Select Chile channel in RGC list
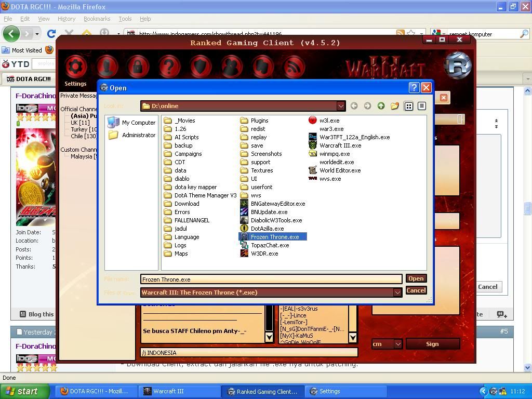This screenshot has width=532, height=399. 84,136
